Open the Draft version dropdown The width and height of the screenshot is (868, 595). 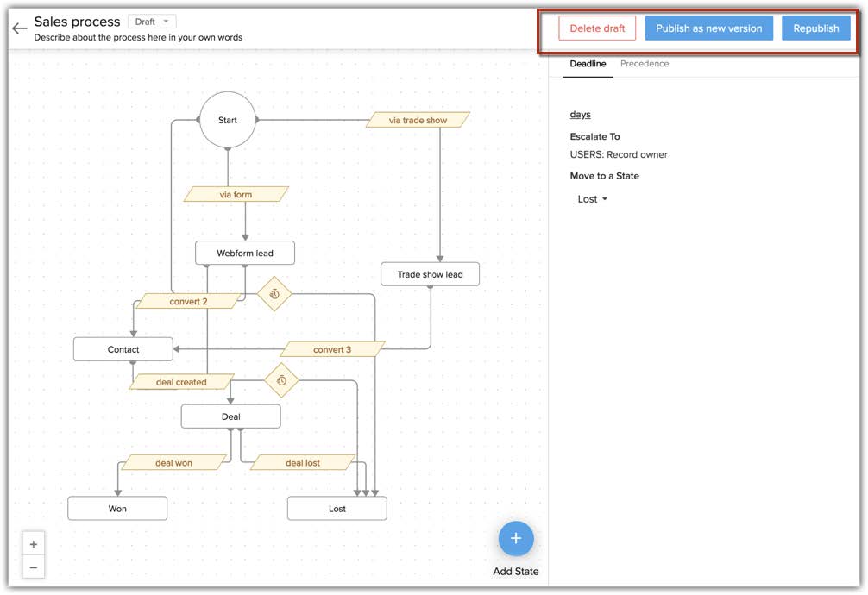point(153,22)
